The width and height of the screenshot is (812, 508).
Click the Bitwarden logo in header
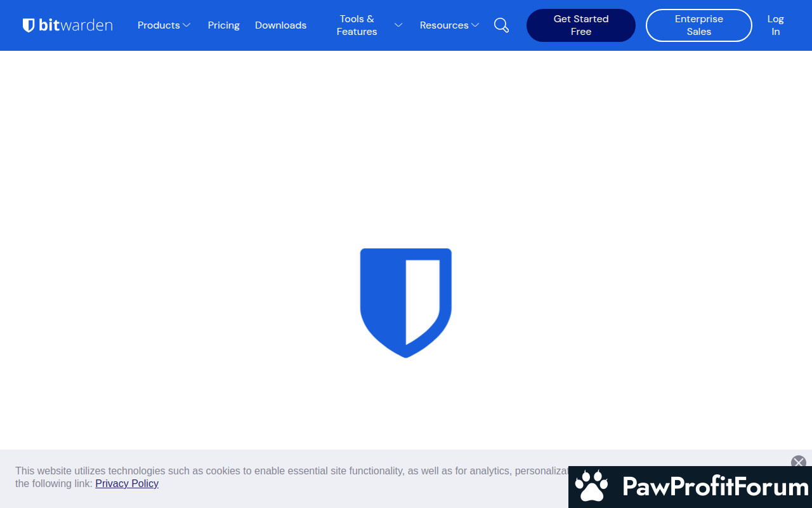[x=68, y=25]
